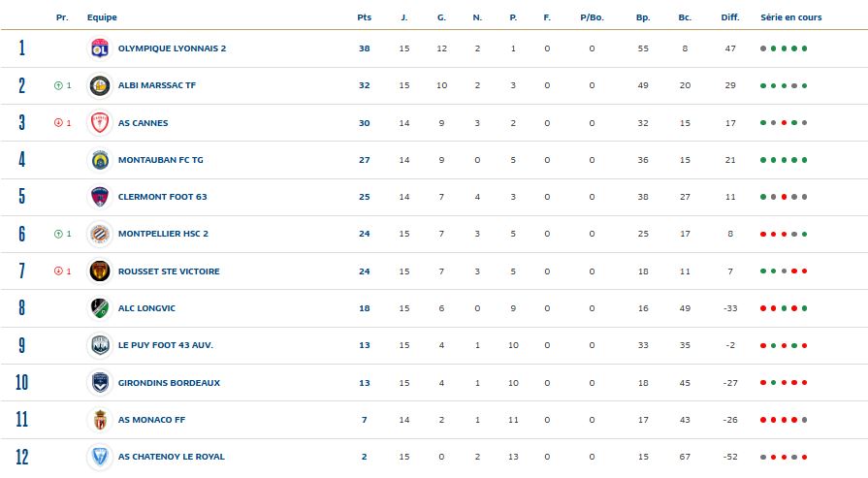Image resolution: width=868 pixels, height=478 pixels.
Task: Click Olympique Lyonnais 2's grey form dot
Action: (763, 48)
